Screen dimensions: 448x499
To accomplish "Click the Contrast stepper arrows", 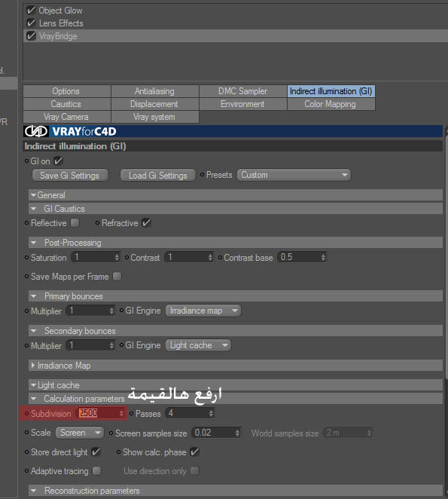I will tap(210, 257).
